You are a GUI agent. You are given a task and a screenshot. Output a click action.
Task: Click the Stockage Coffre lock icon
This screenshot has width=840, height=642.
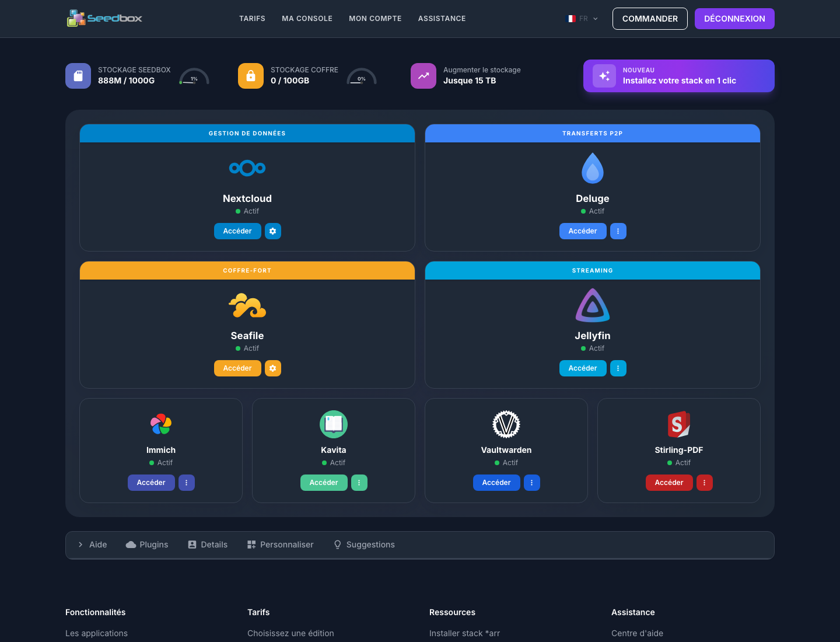(x=251, y=76)
